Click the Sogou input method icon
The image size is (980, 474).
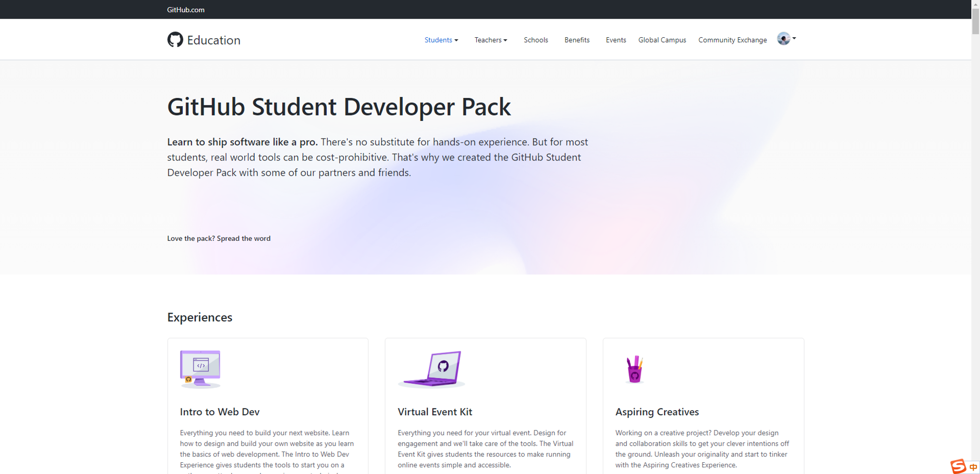958,466
